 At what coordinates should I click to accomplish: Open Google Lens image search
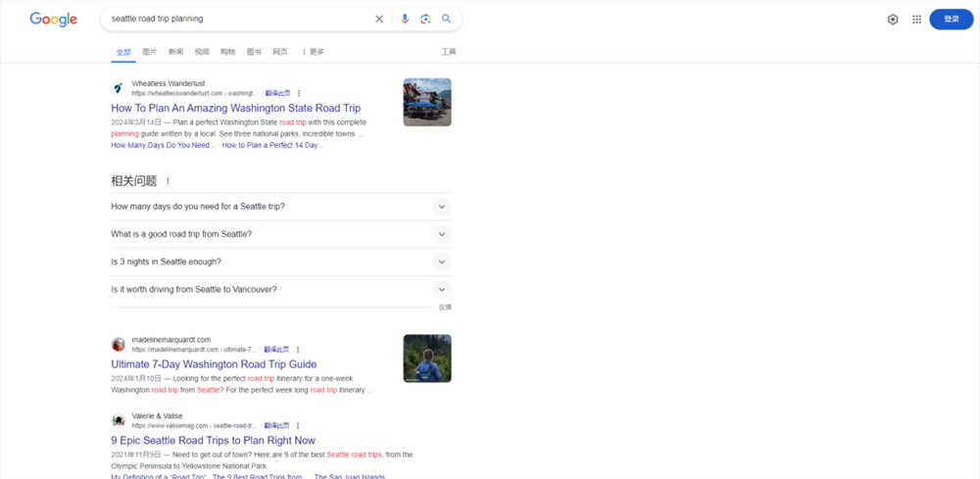tap(425, 19)
